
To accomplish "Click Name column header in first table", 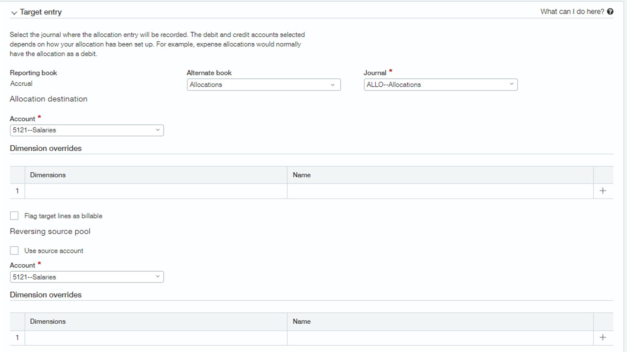I will coord(301,175).
